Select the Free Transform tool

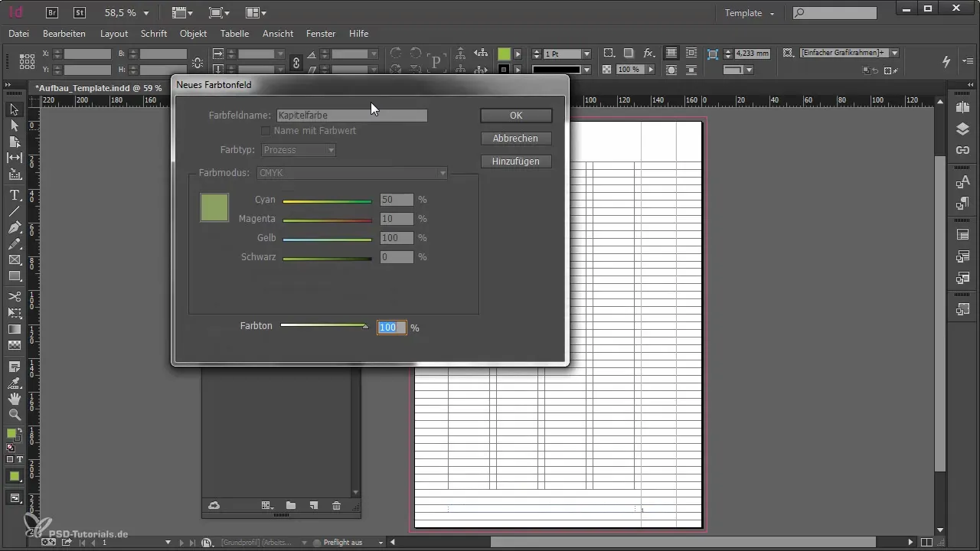[x=14, y=312]
